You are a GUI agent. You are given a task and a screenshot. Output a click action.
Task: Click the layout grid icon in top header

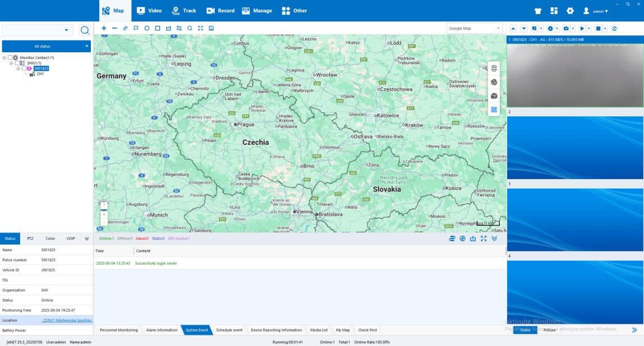point(554,11)
